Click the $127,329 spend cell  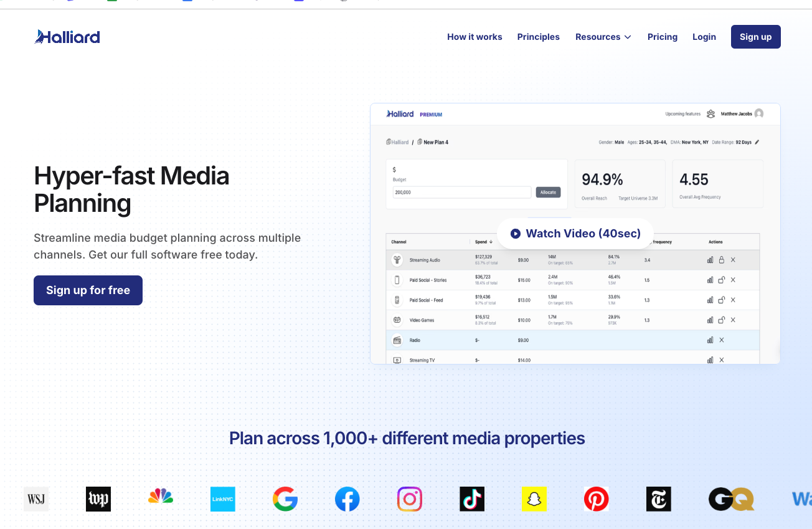[x=483, y=257]
